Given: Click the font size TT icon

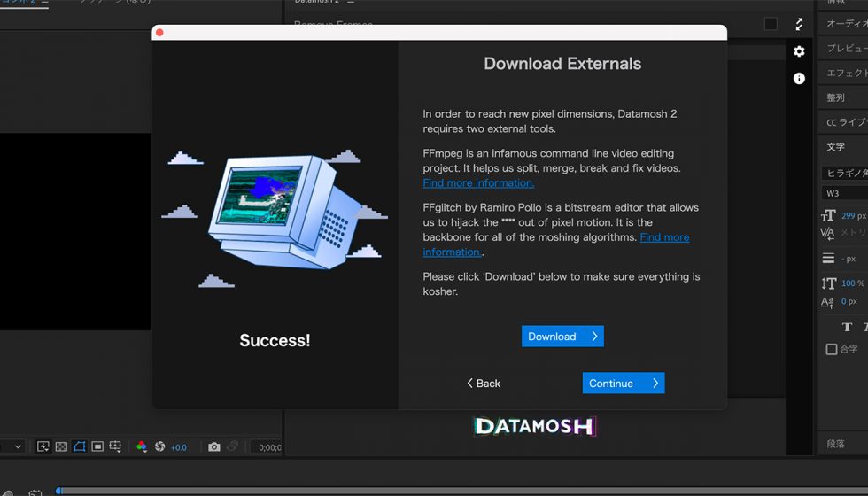Looking at the screenshot, I should click(x=828, y=216).
